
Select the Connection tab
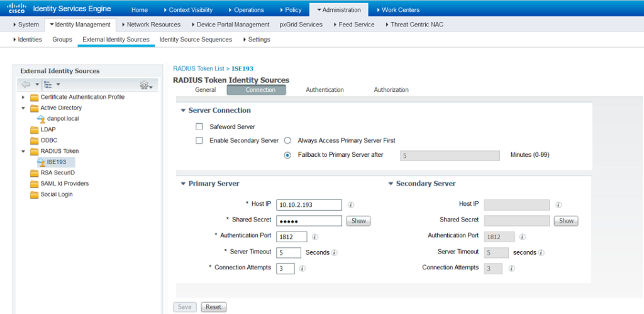tap(257, 90)
